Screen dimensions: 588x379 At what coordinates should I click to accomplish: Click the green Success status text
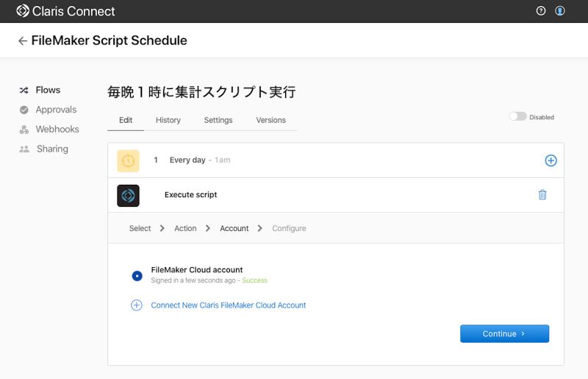tap(254, 280)
